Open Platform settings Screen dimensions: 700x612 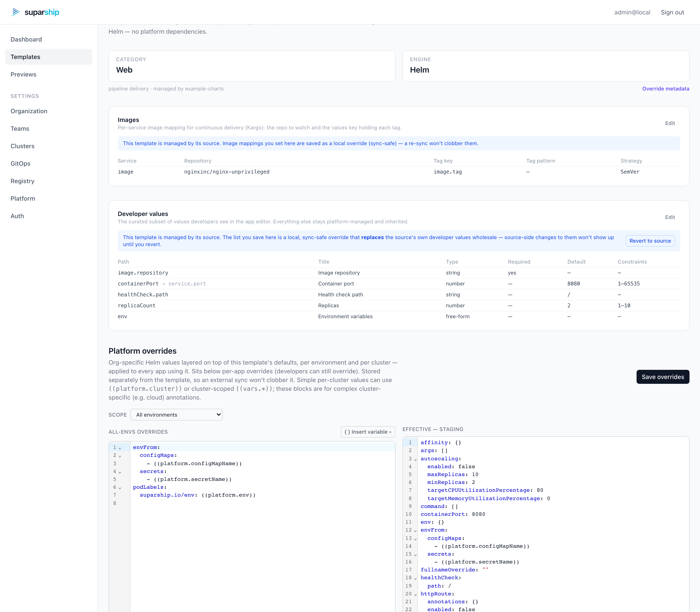(x=49, y=198)
